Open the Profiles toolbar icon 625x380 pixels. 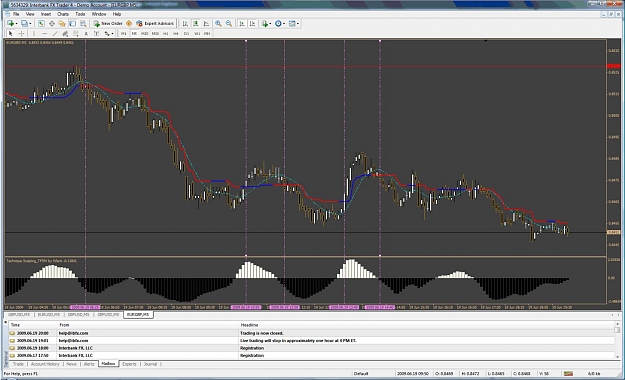point(24,24)
